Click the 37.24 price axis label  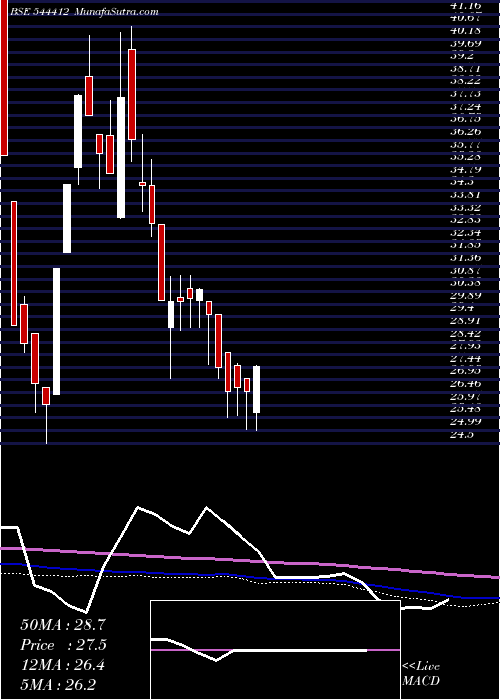click(x=465, y=106)
